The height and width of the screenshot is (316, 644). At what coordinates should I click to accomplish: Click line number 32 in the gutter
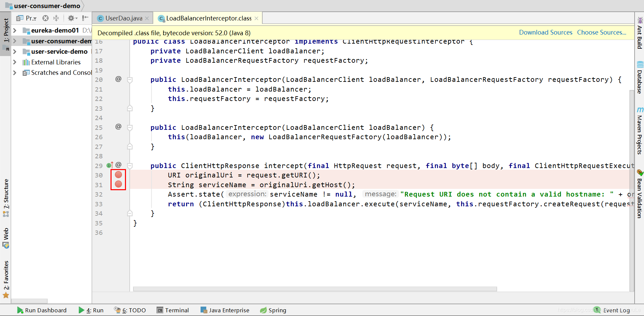click(x=98, y=195)
